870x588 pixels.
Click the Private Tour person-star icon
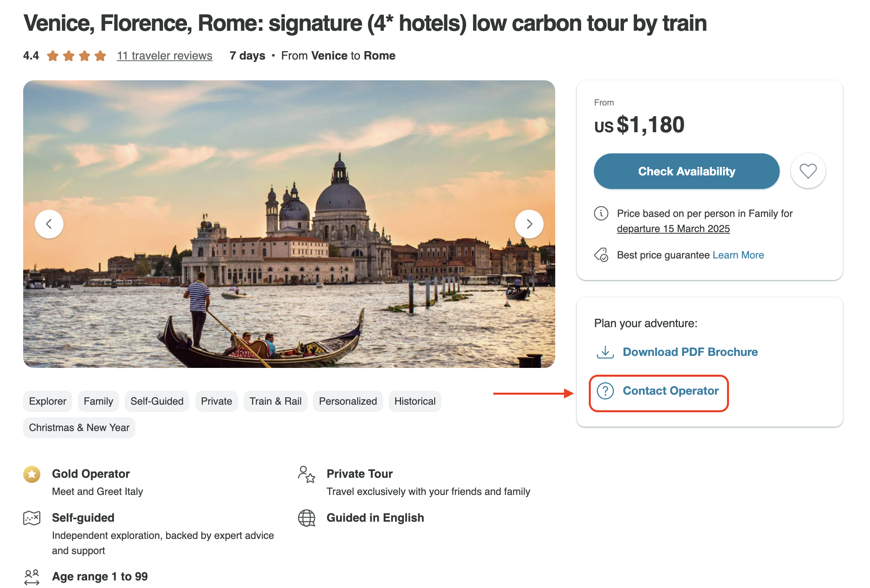306,474
